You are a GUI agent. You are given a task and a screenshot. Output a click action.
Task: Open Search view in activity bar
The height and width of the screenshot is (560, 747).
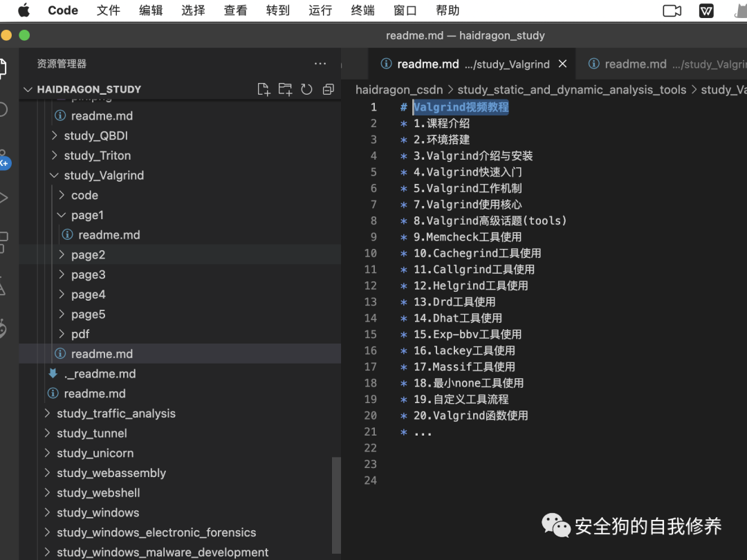click(4, 109)
